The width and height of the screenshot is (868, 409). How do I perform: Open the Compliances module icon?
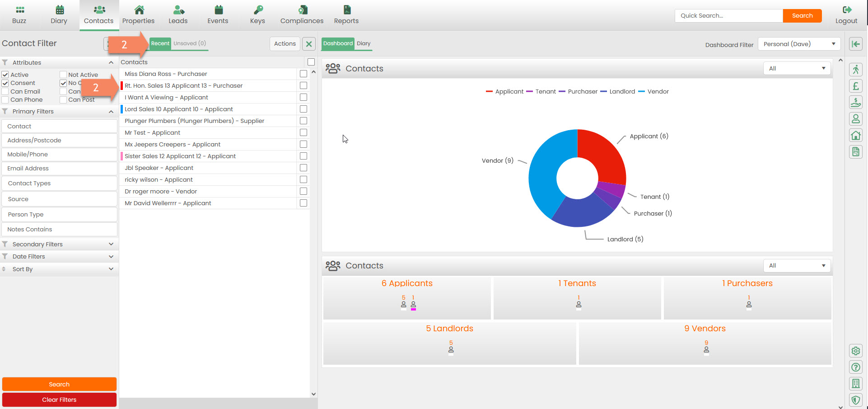(302, 10)
